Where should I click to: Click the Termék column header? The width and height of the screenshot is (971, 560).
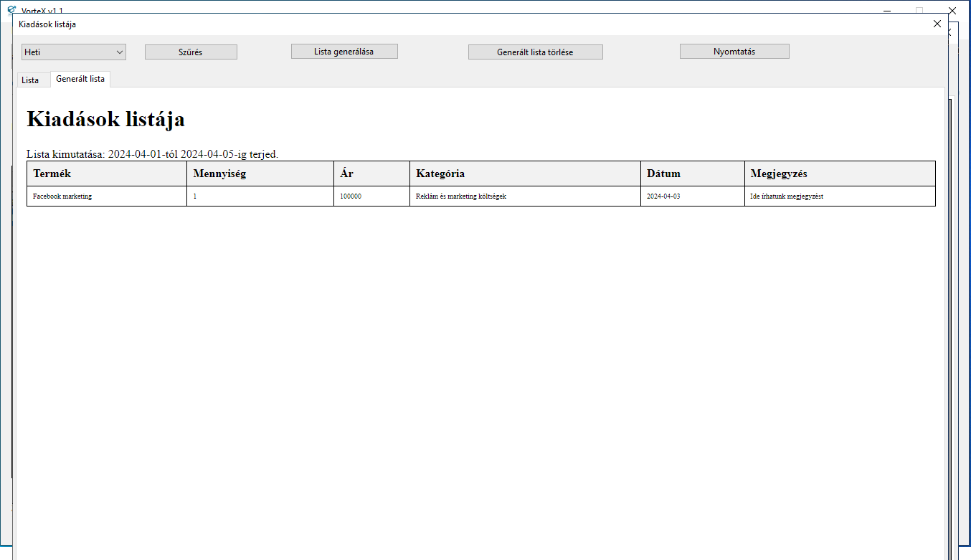click(x=52, y=174)
